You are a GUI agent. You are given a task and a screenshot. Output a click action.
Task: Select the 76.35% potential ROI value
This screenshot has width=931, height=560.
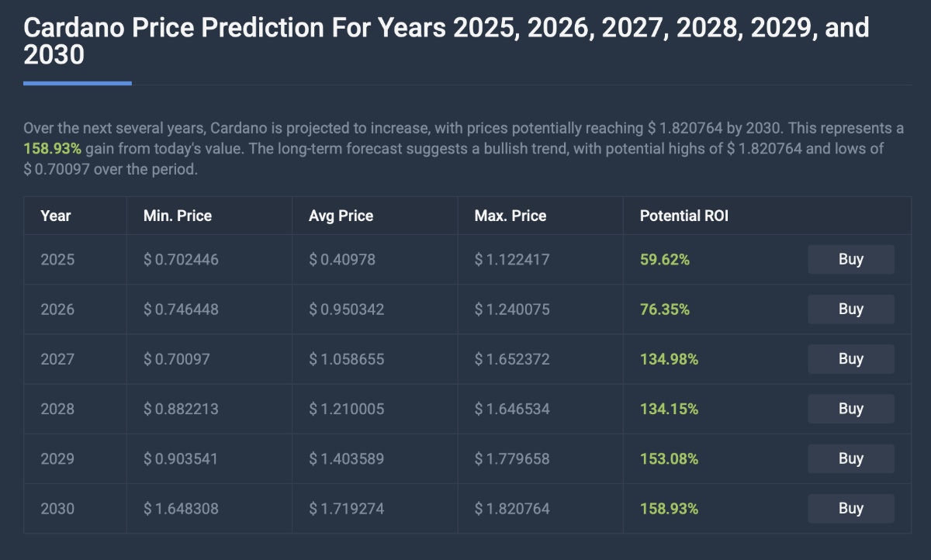pyautogui.click(x=665, y=309)
